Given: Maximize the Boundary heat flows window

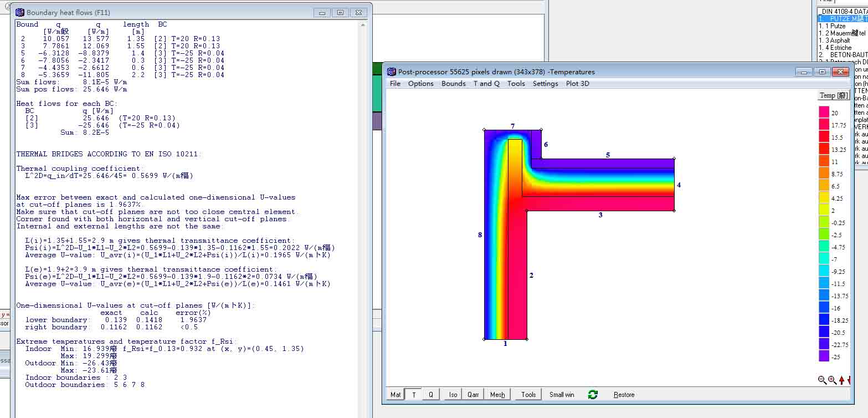Looking at the screenshot, I should coord(340,12).
